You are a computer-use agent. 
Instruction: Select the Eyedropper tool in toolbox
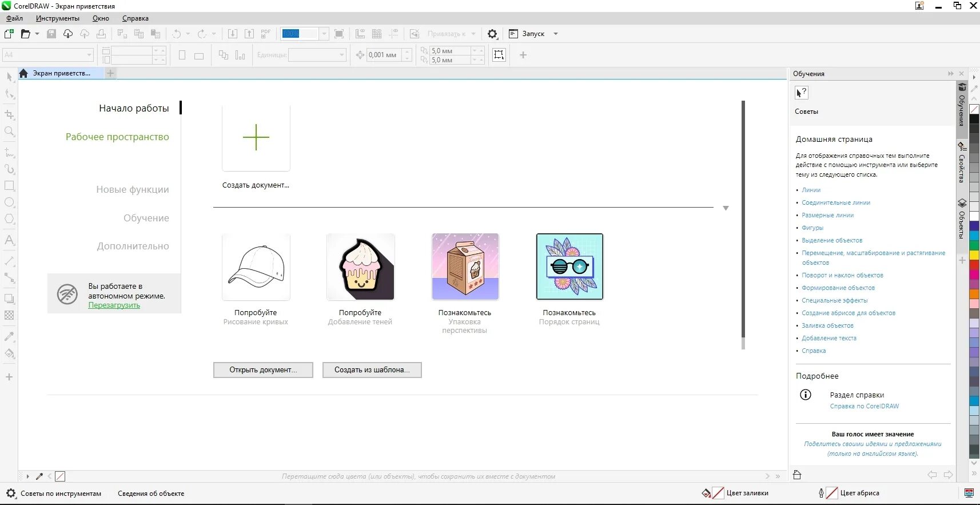pyautogui.click(x=9, y=336)
